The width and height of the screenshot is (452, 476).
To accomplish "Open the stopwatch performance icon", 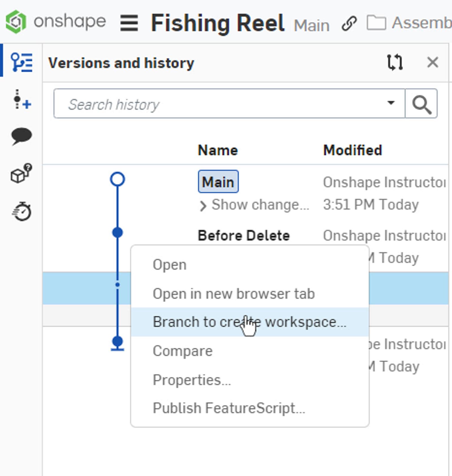I will pos(22,211).
